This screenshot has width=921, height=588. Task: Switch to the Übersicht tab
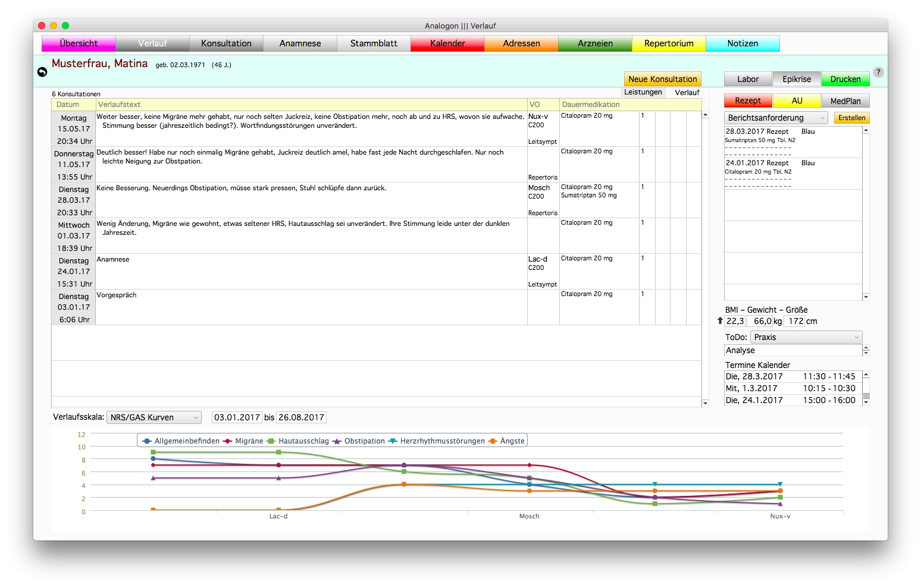(x=79, y=43)
